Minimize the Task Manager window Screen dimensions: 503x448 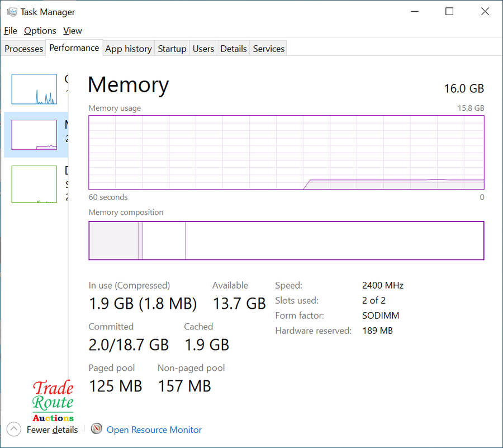point(414,11)
